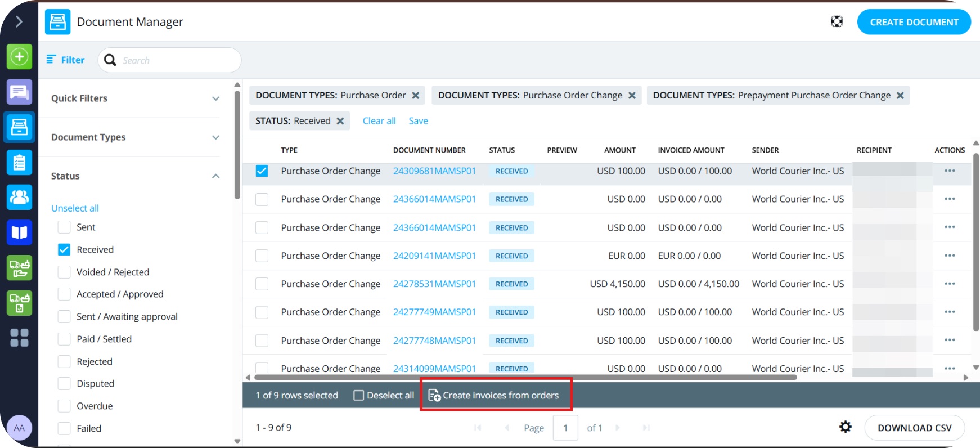Click the green plus icon in sidebar
The height and width of the screenshot is (448, 980).
click(19, 57)
